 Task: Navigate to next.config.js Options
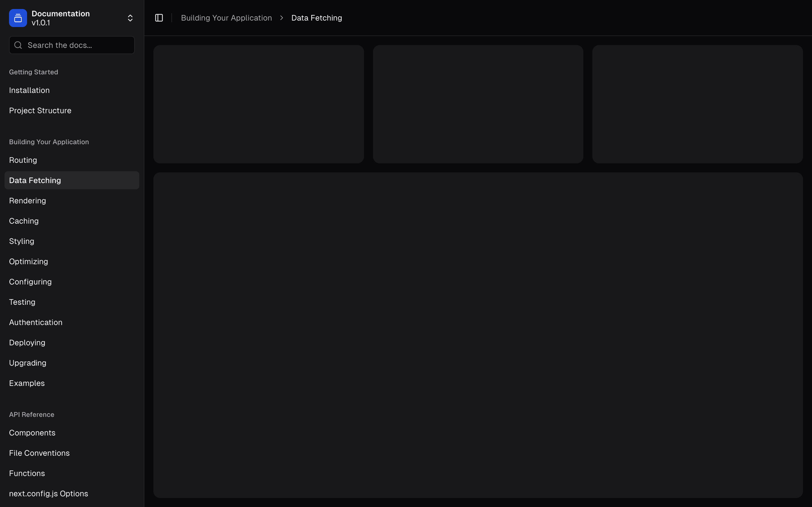[x=48, y=493]
